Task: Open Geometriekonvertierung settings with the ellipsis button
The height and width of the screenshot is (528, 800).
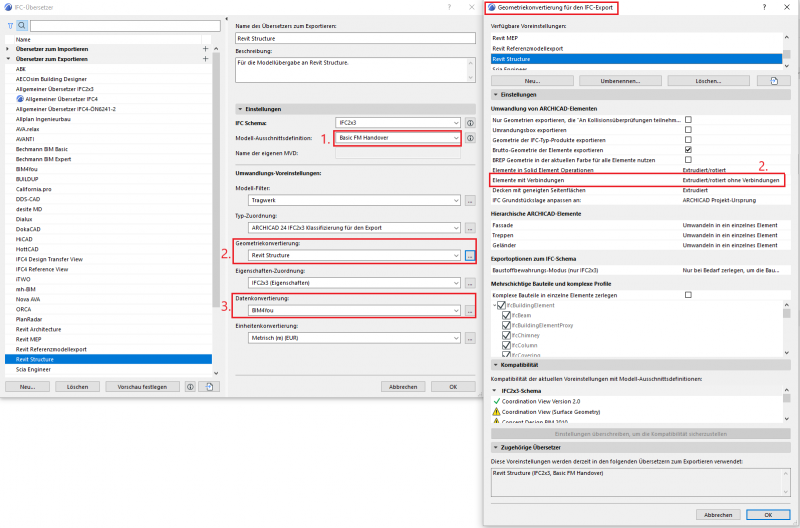Action: [x=469, y=256]
